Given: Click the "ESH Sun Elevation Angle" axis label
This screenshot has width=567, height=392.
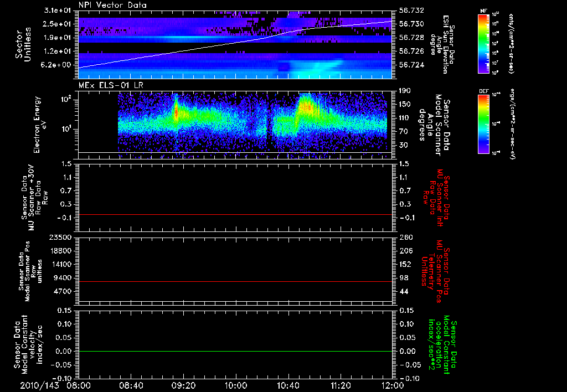Looking at the screenshot, I should pos(442,45).
